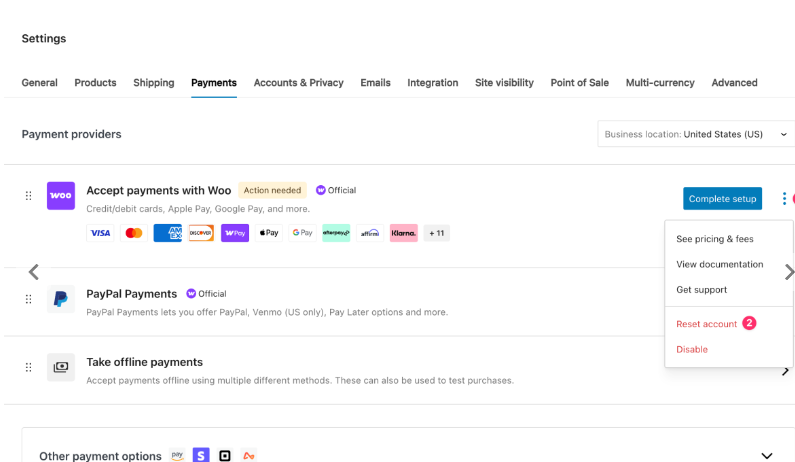Click the orange icon after the Square icon
Viewport: 795px width, 462px height.
click(x=248, y=455)
